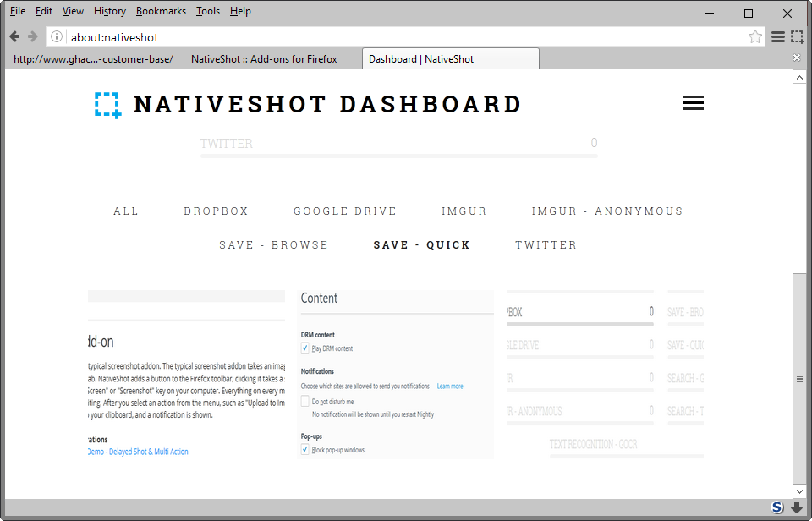
Task: Filter gallery by SAVE - BROWSE
Action: tap(274, 245)
